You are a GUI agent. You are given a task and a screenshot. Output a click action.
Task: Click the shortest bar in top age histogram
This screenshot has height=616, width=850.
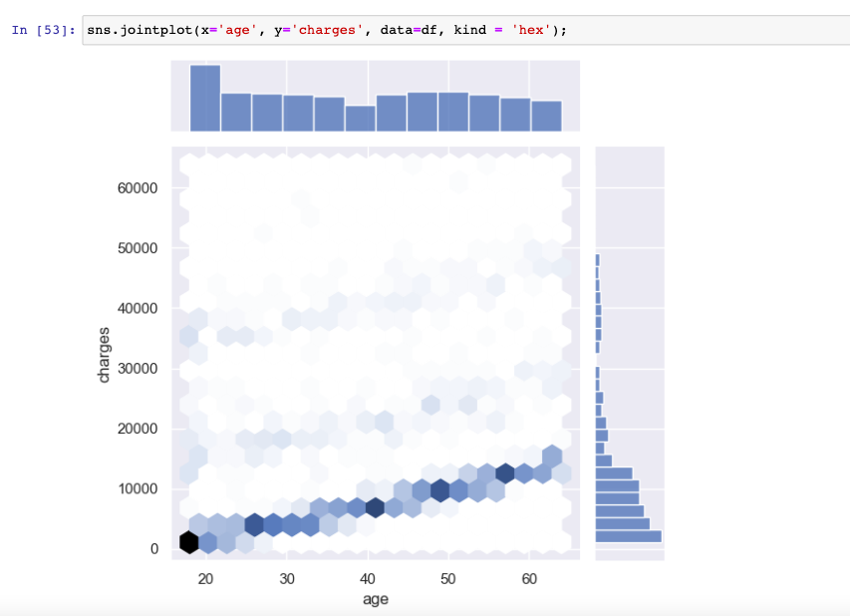click(361, 119)
